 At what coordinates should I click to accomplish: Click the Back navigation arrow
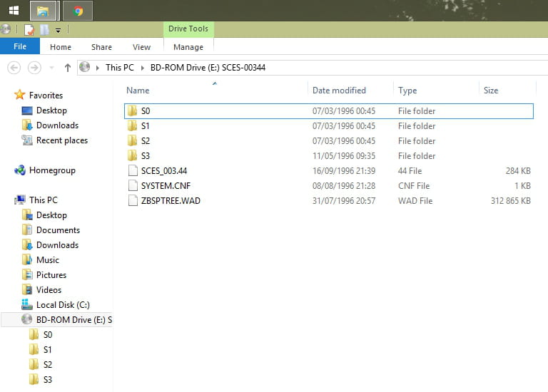(14, 68)
